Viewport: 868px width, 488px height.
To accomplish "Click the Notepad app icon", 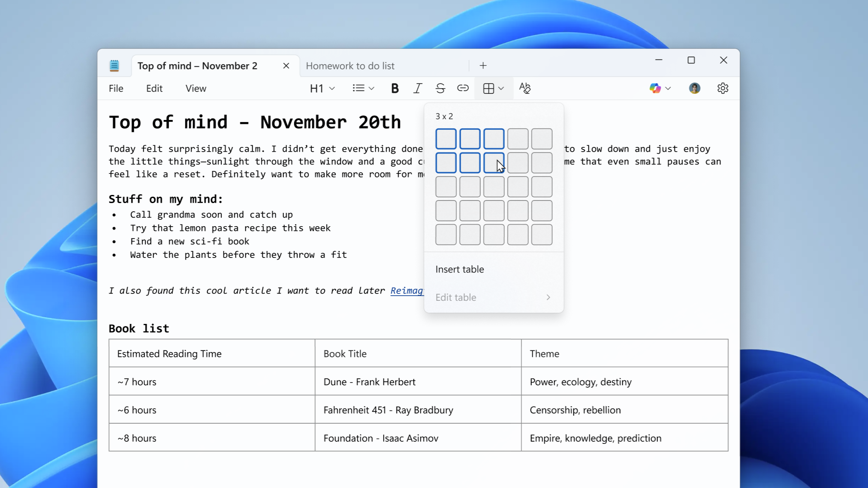I will [x=114, y=65].
